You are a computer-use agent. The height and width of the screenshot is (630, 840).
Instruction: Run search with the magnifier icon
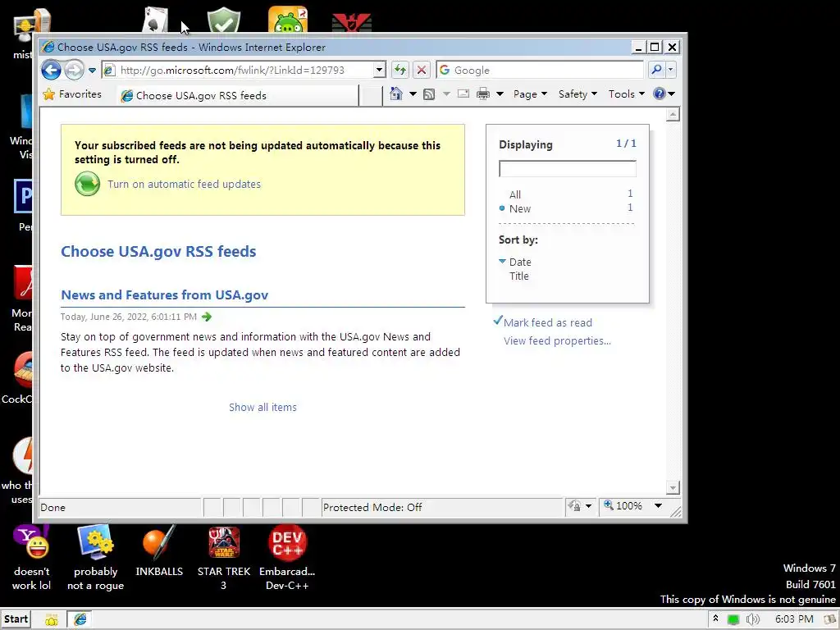(x=656, y=71)
